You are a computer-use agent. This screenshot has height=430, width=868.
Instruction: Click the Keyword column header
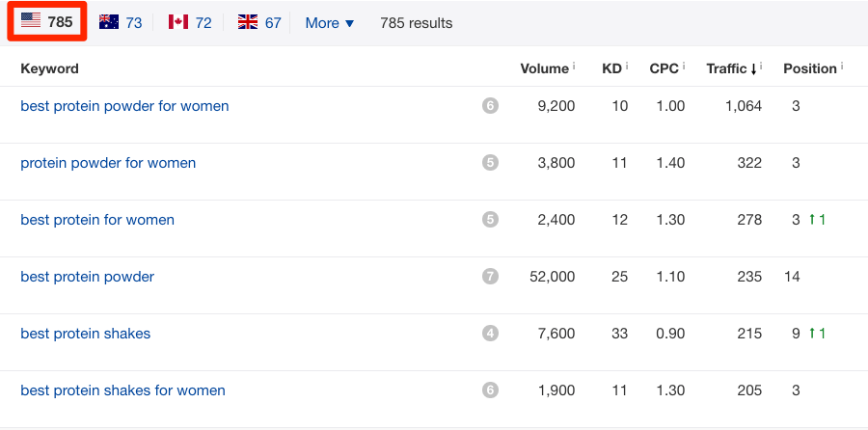[49, 68]
